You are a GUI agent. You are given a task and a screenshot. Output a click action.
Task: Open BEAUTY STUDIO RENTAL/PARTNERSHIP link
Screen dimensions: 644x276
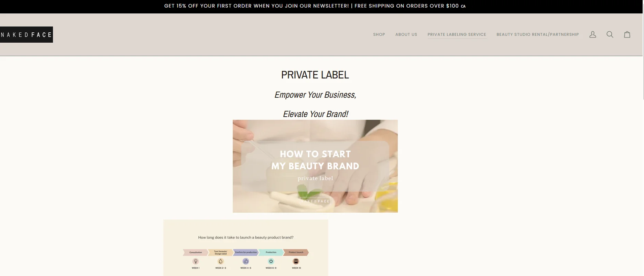pyautogui.click(x=537, y=34)
